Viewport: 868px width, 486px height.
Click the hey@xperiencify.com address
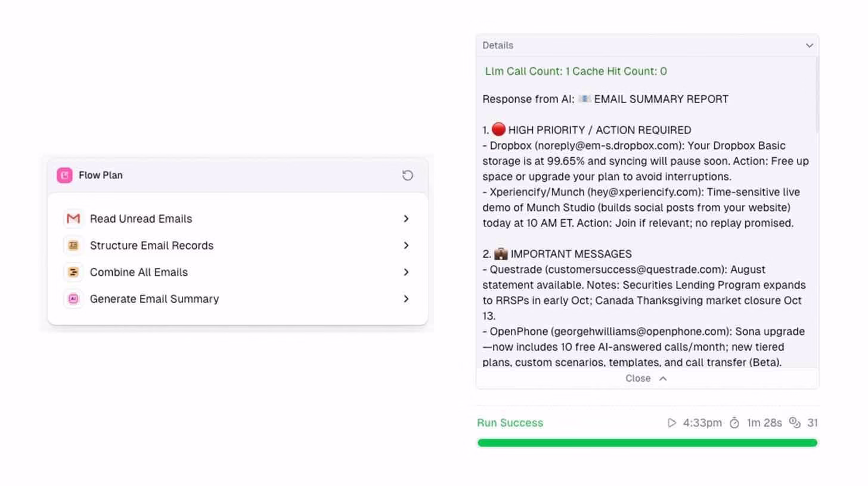click(x=645, y=192)
